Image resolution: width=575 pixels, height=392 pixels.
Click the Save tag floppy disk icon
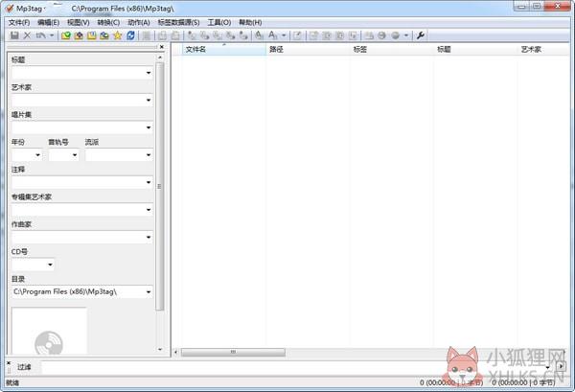coord(14,35)
